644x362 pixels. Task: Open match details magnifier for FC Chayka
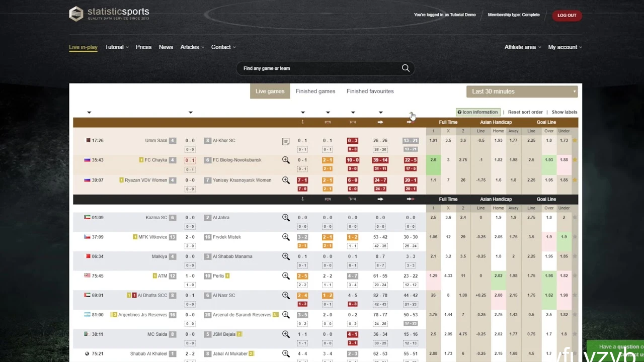286,160
